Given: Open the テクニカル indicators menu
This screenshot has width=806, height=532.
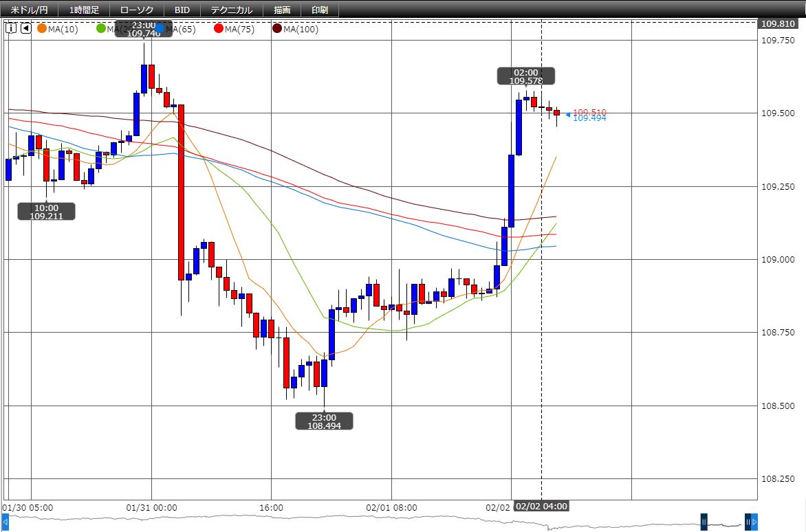Looking at the screenshot, I should [231, 10].
